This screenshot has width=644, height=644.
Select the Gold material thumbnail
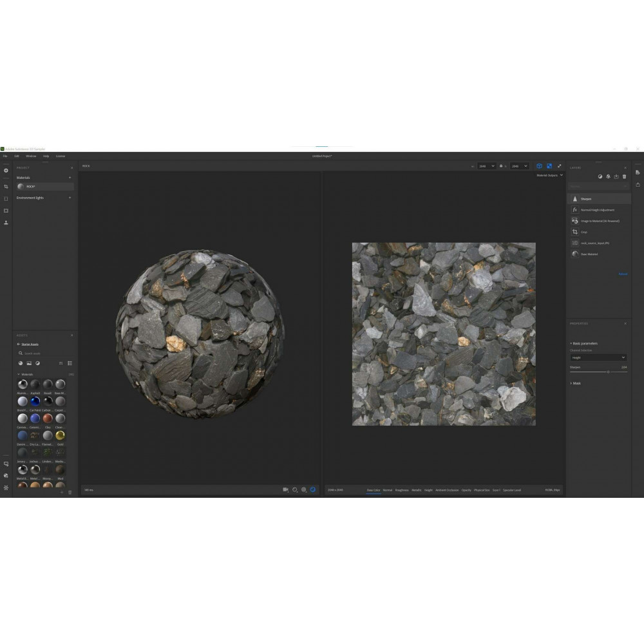[x=60, y=436]
